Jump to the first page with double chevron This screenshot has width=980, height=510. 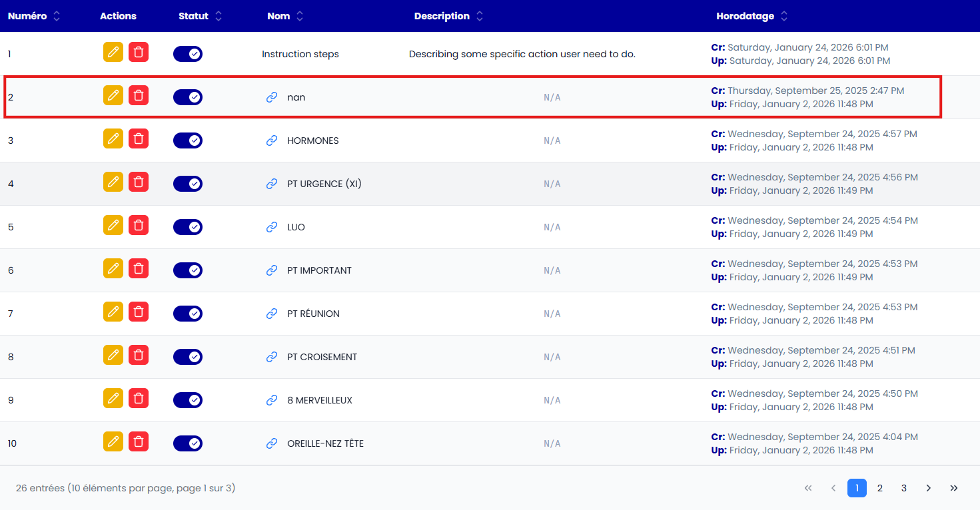click(808, 487)
